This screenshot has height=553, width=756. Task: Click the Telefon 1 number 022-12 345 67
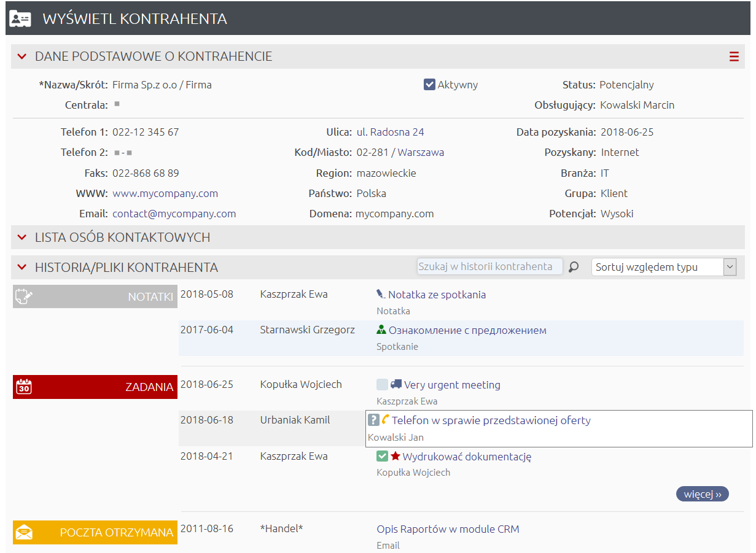pos(146,132)
